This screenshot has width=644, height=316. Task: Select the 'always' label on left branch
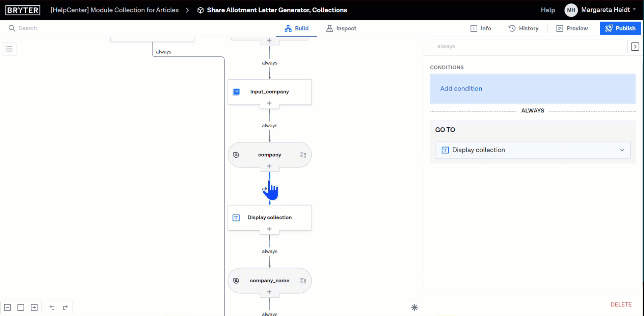click(x=164, y=52)
